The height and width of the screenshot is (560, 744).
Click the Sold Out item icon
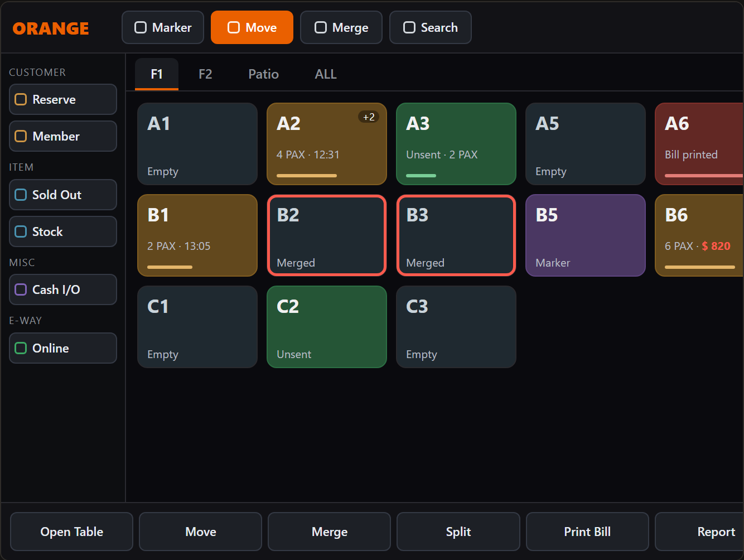(x=21, y=195)
